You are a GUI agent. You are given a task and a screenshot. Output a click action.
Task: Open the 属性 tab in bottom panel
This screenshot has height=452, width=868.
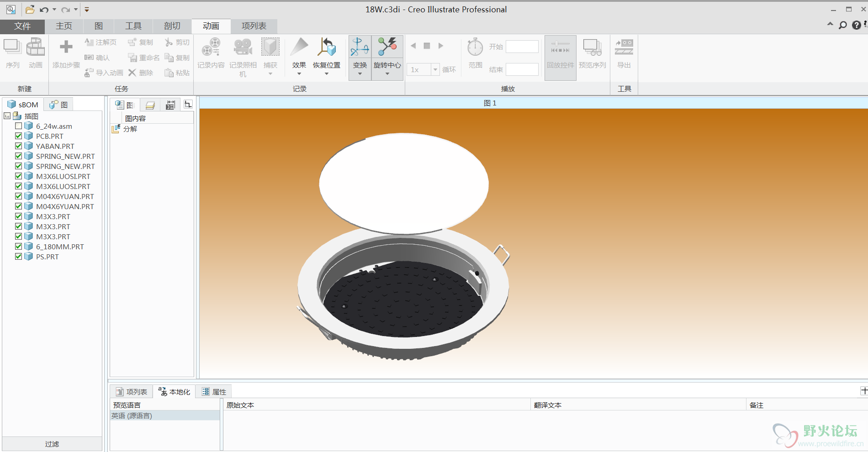214,392
